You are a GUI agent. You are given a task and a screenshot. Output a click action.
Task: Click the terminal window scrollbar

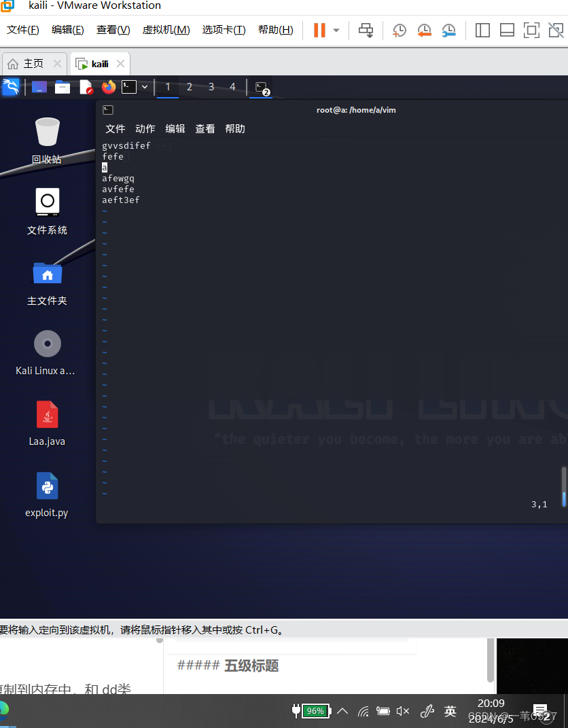point(564,486)
